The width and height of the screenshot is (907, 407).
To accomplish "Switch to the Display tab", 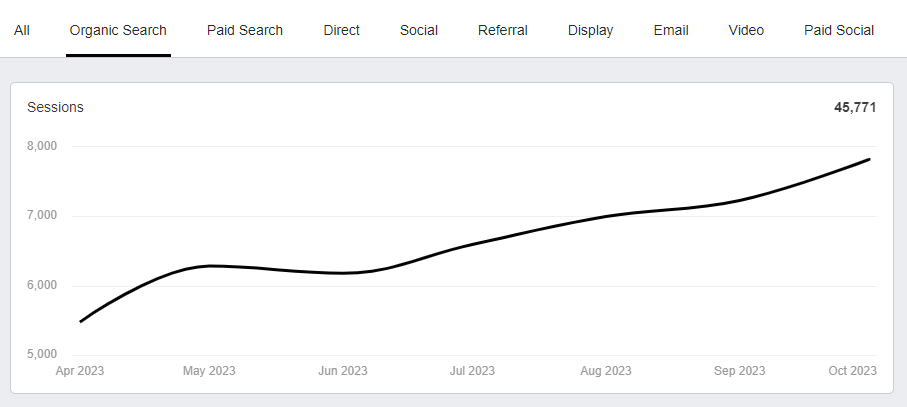I will pyautogui.click(x=591, y=30).
